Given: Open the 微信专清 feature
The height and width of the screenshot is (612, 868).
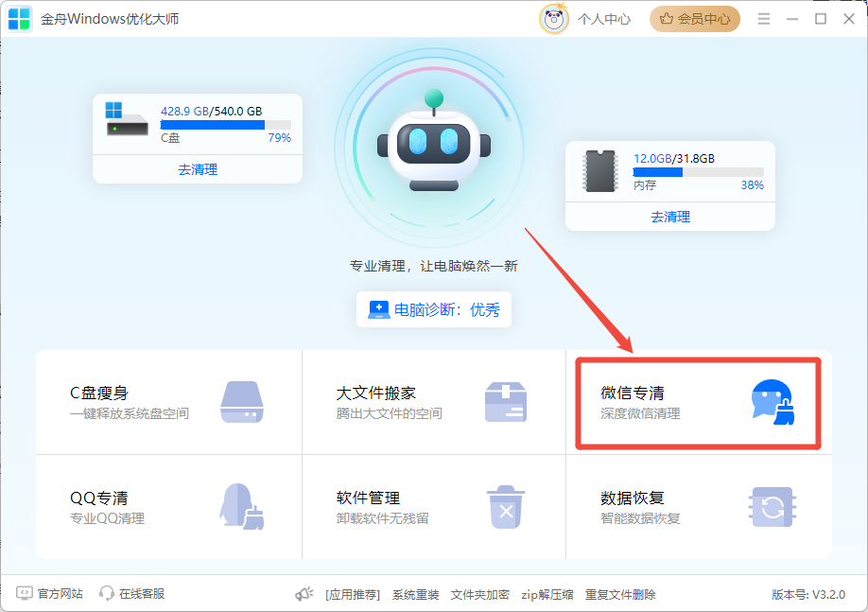Looking at the screenshot, I should point(698,403).
